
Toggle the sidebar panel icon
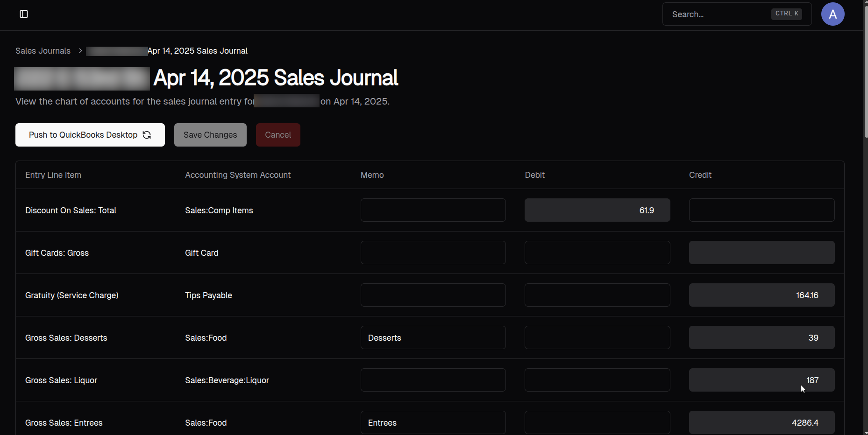tap(24, 14)
